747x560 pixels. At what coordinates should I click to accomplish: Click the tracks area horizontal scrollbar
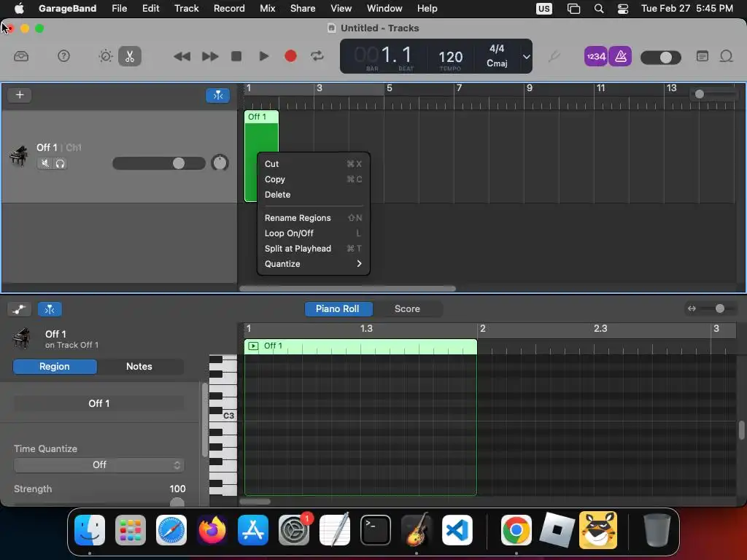(347, 289)
